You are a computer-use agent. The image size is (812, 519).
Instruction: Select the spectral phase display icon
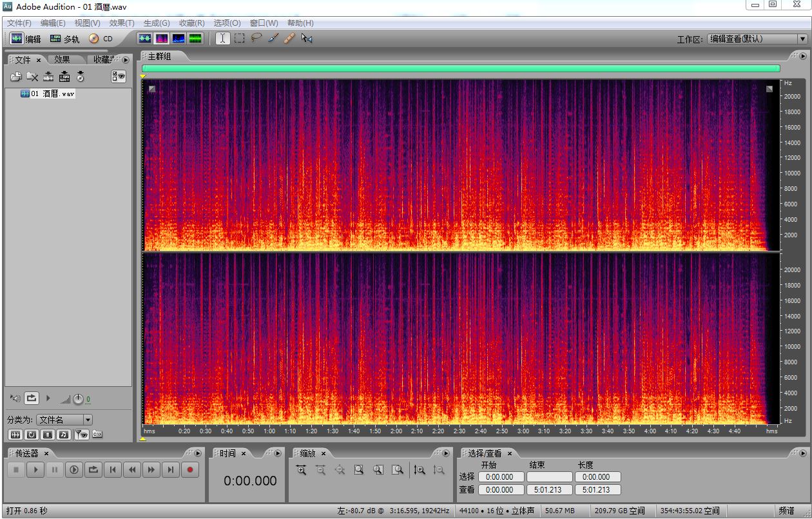coord(195,39)
